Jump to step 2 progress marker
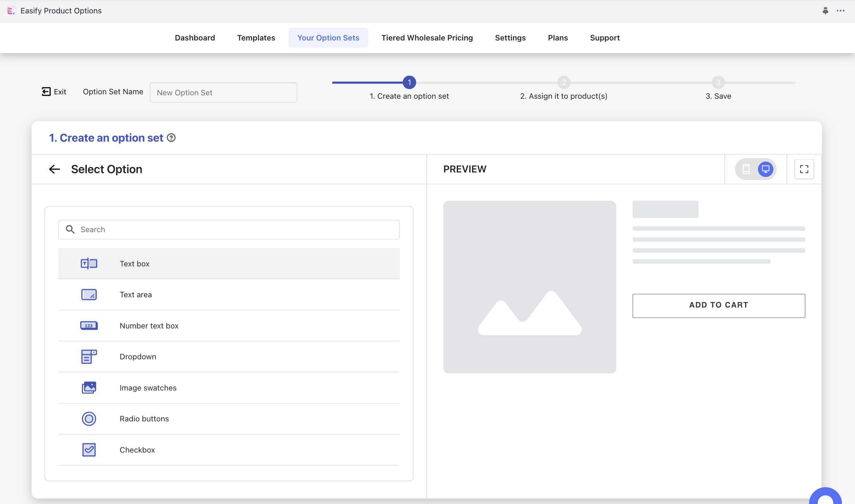This screenshot has height=504, width=855. click(564, 82)
